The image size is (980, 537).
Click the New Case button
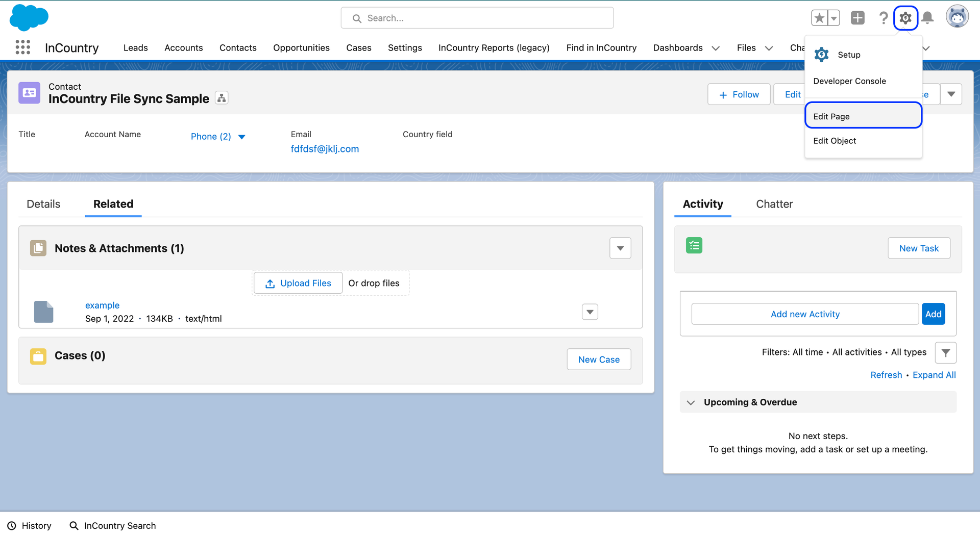coord(599,360)
